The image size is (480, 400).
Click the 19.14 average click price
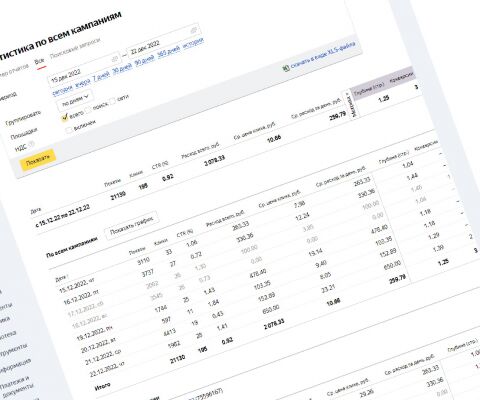315,253
